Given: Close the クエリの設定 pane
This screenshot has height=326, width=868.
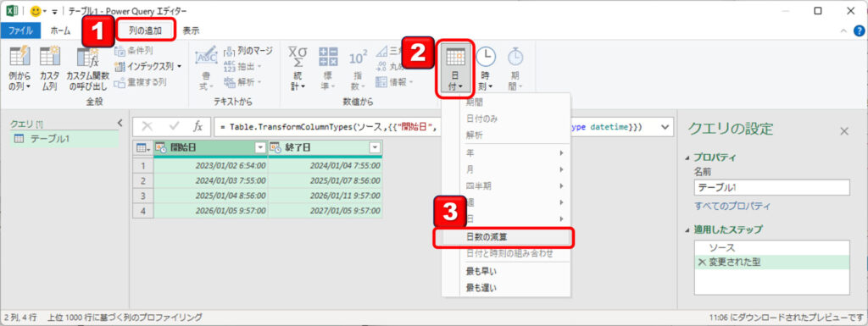Looking at the screenshot, I should [844, 131].
